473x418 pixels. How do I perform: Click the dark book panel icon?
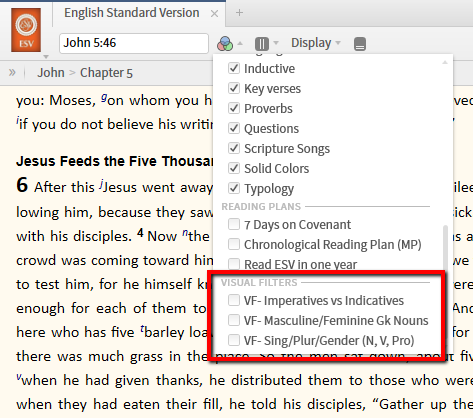tap(360, 44)
